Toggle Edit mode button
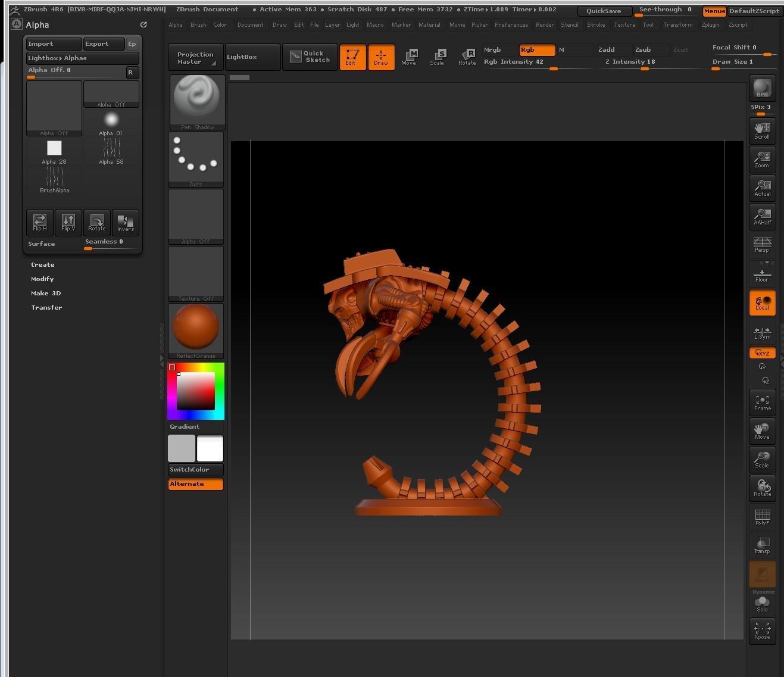Screen dimensions: 784x677 pos(352,57)
